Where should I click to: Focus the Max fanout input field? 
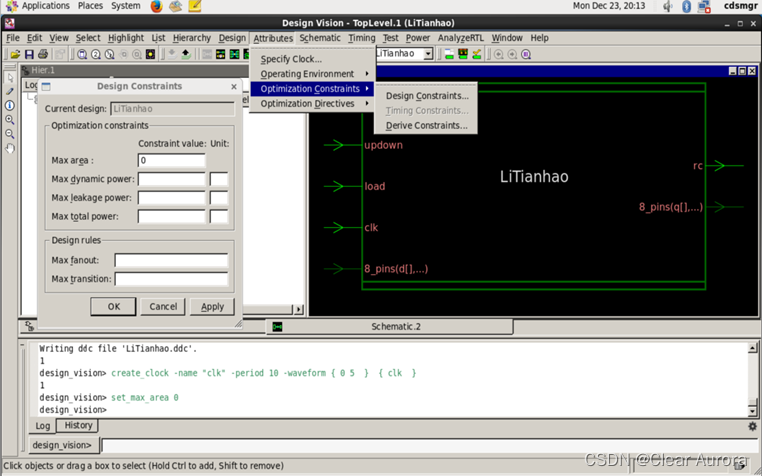[x=171, y=260]
